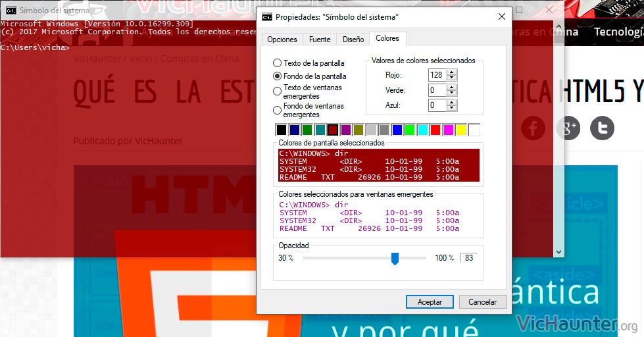Pick the dark gray color swatch
This screenshot has height=337, width=644.
click(x=384, y=130)
